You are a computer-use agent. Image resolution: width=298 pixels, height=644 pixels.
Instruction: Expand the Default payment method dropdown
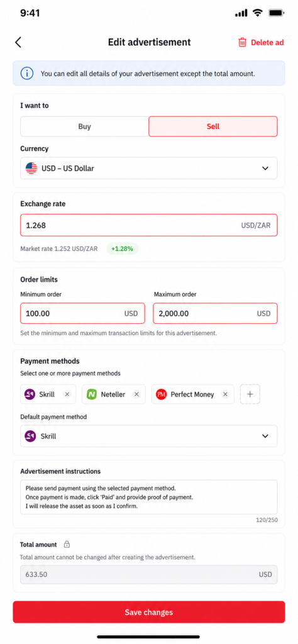point(149,436)
